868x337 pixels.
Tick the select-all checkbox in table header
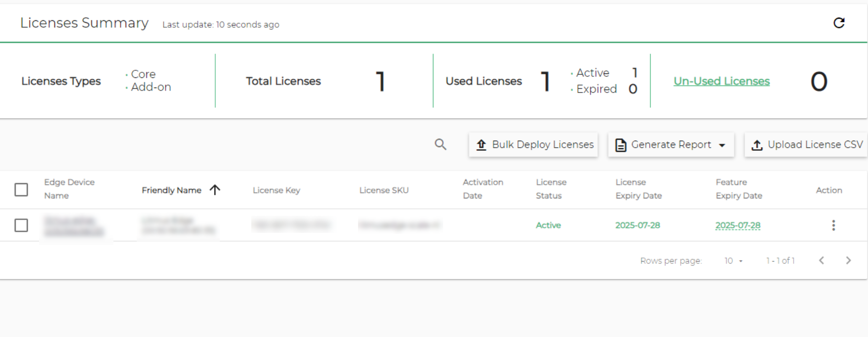click(x=21, y=190)
